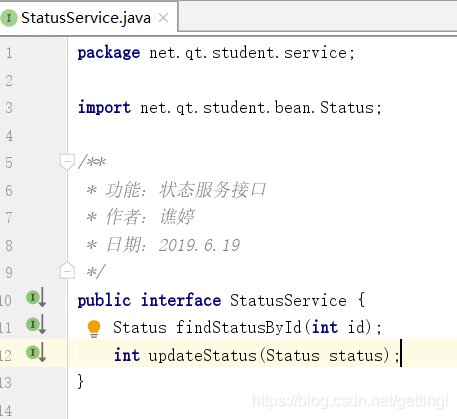
Task: Click the comment line 功能: 状态服务接口
Action: pos(176,190)
